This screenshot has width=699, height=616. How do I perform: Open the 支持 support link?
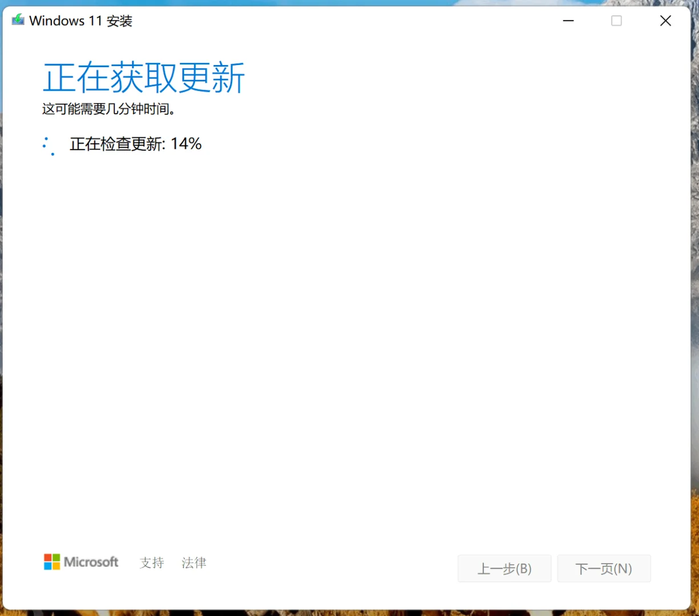click(x=152, y=562)
